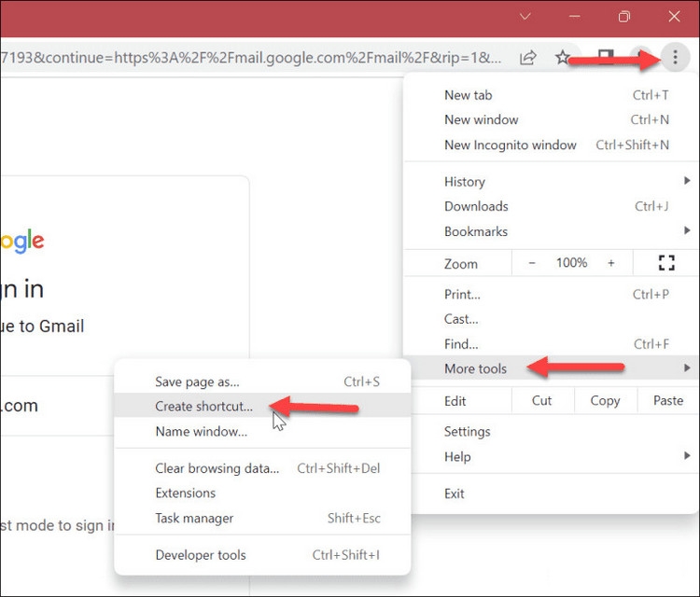Open the More tools entry
Image resolution: width=700 pixels, height=597 pixels.
coord(552,368)
